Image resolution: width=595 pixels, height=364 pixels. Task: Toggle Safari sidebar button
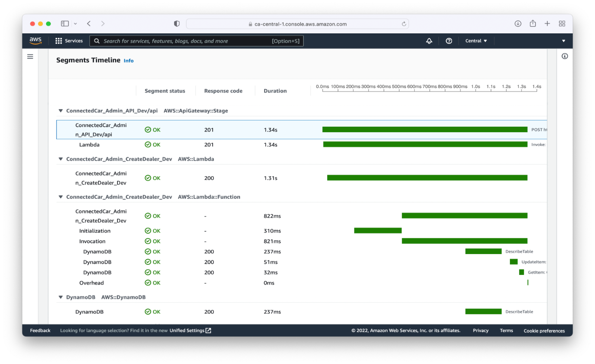[65, 23]
